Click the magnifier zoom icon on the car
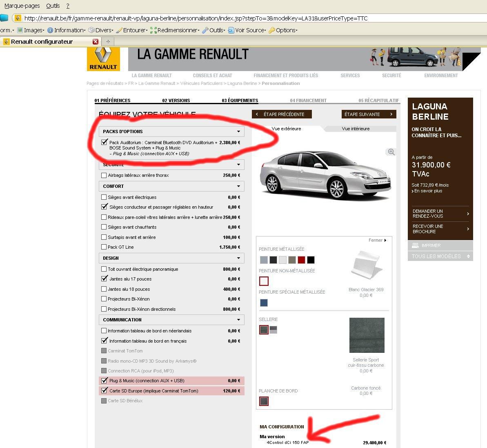 (x=391, y=152)
